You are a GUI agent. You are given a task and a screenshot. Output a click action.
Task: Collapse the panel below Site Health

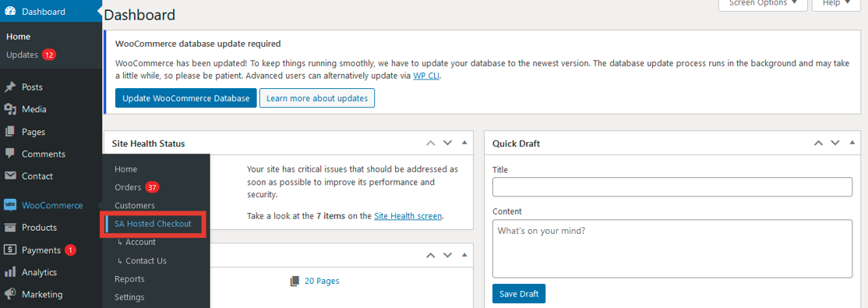tap(464, 255)
